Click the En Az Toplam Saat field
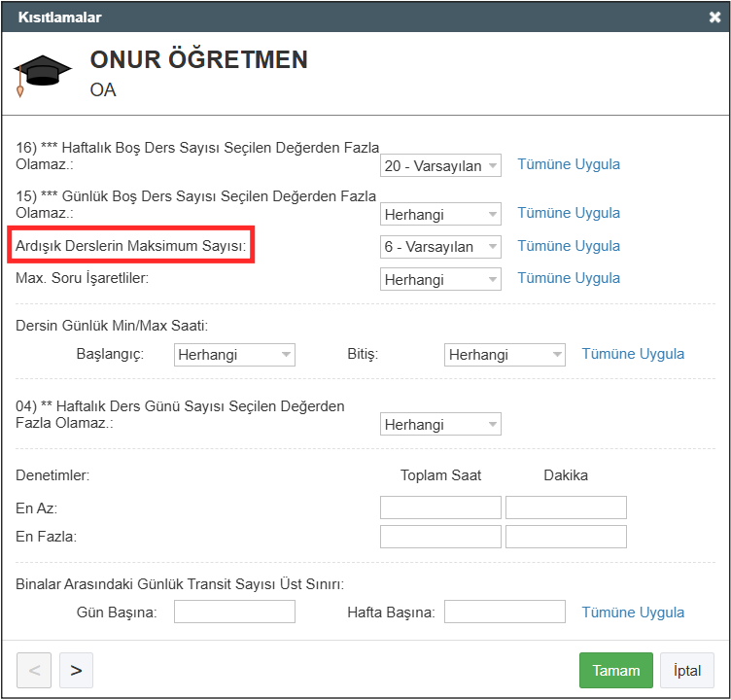The width and height of the screenshot is (731, 700). coord(440,507)
